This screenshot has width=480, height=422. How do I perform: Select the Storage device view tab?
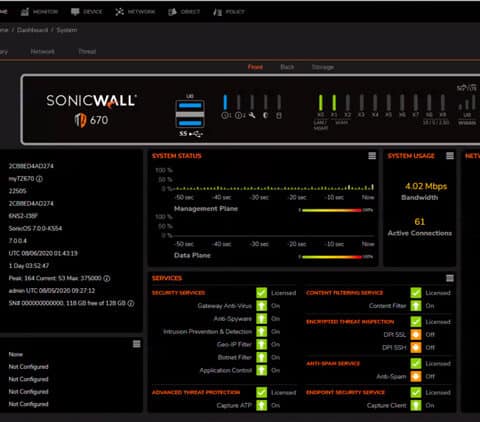[x=323, y=67]
